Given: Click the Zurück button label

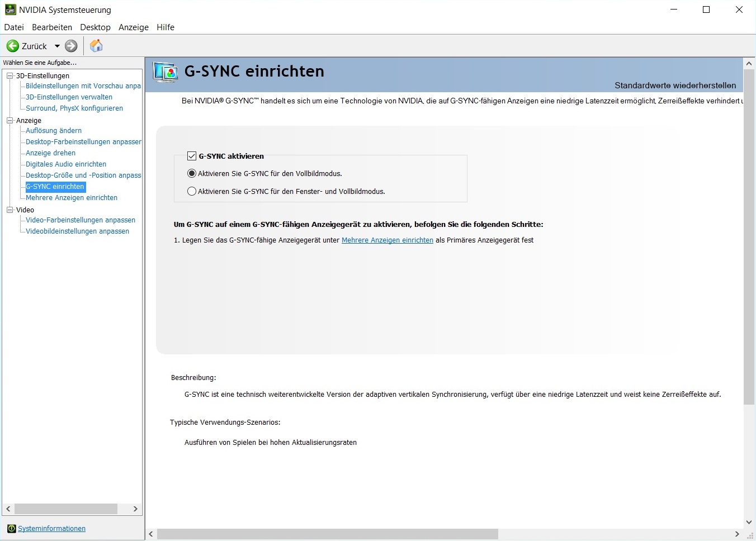Looking at the screenshot, I should point(34,46).
